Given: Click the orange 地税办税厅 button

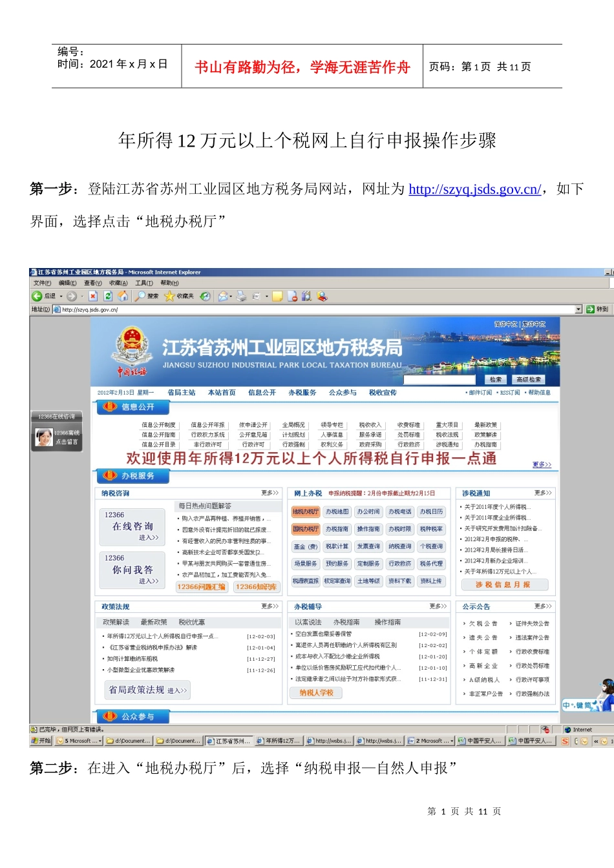Looking at the screenshot, I should 306,512.
